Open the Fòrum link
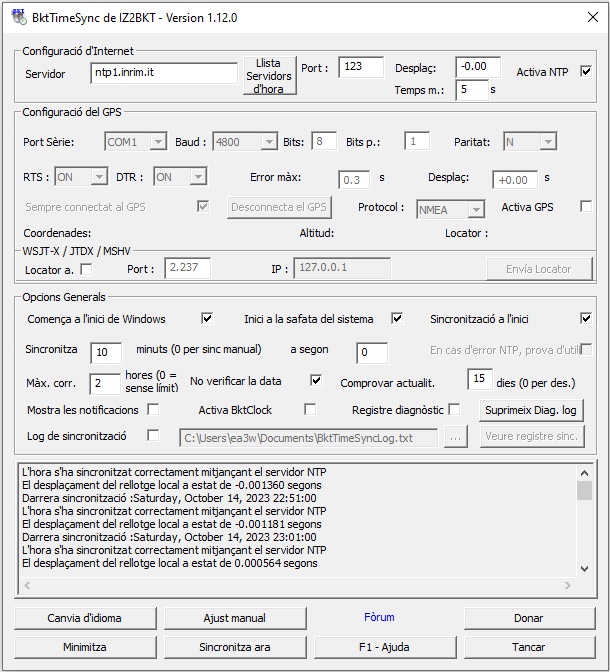 [379, 617]
